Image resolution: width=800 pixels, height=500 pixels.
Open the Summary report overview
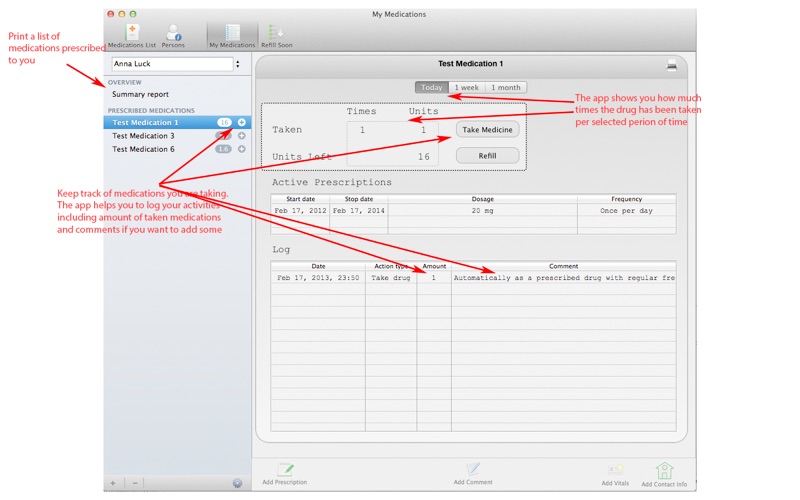(x=140, y=94)
